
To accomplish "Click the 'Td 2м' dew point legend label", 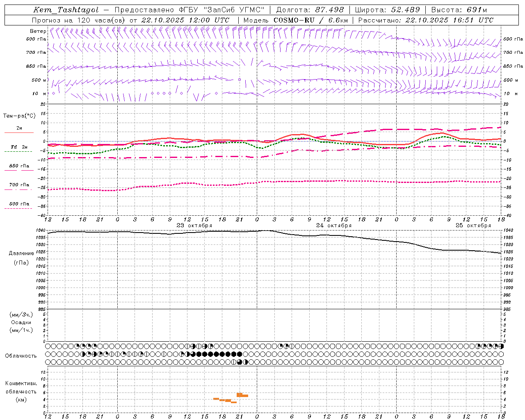I will tap(19, 147).
